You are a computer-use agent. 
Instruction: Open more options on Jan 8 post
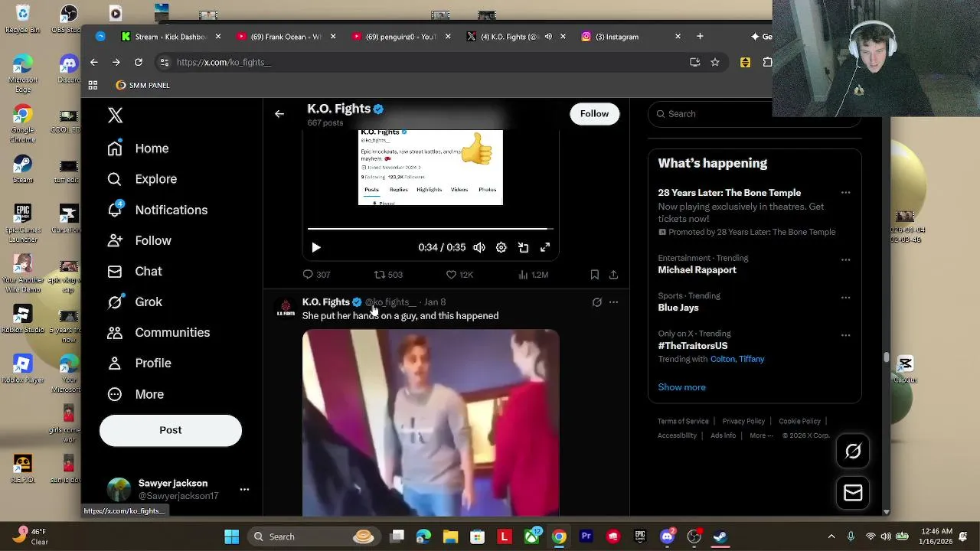click(613, 302)
